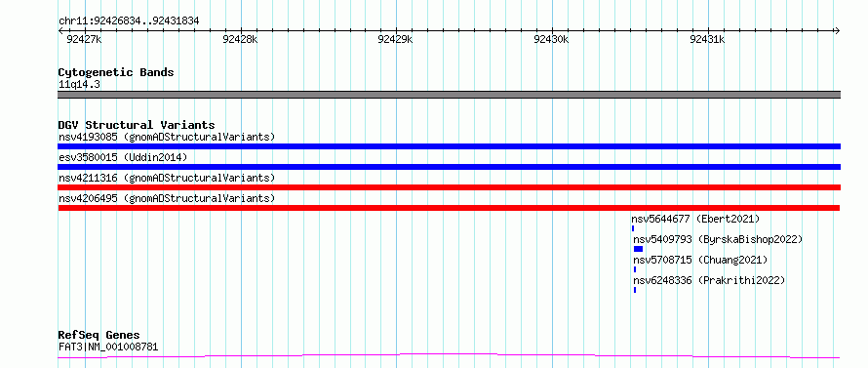This screenshot has width=868, height=368.
Task: Select the red bar under nsv4211316
Action: tap(449, 187)
